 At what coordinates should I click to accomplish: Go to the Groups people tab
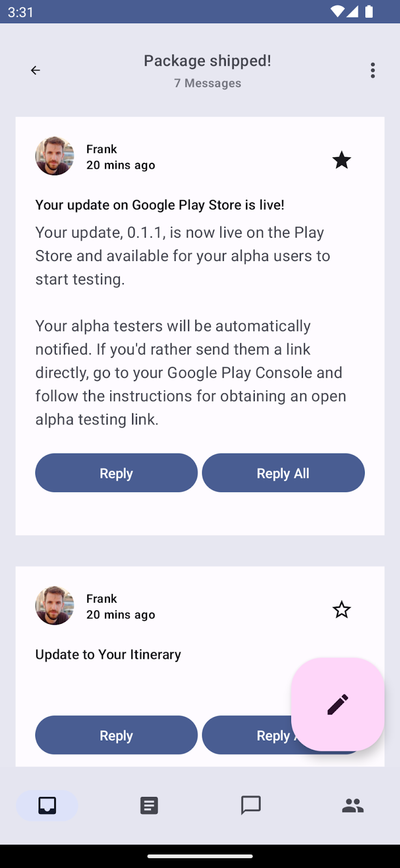[x=353, y=806]
